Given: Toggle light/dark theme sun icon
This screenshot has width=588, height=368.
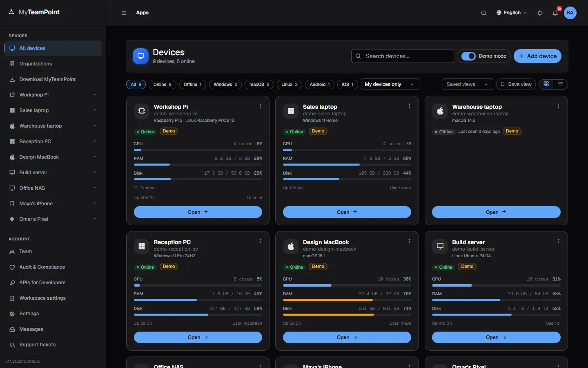Looking at the screenshot, I should tap(540, 13).
